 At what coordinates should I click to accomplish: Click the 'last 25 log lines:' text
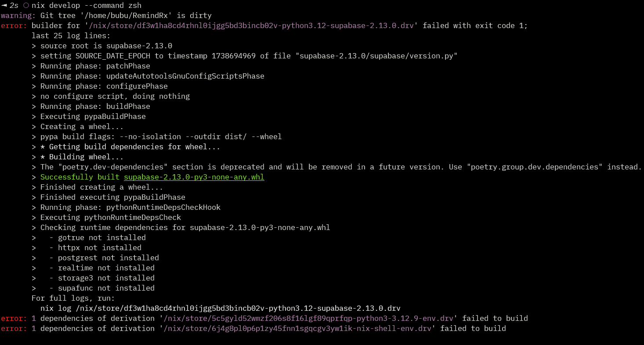coord(71,36)
